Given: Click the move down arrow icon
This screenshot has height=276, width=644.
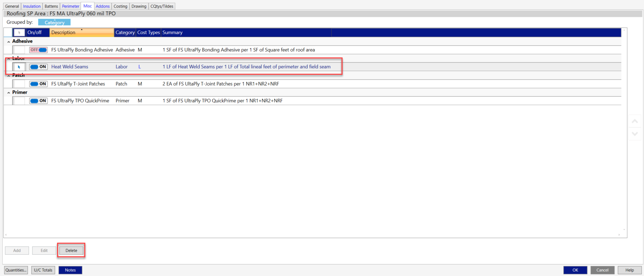Looking at the screenshot, I should click(634, 134).
